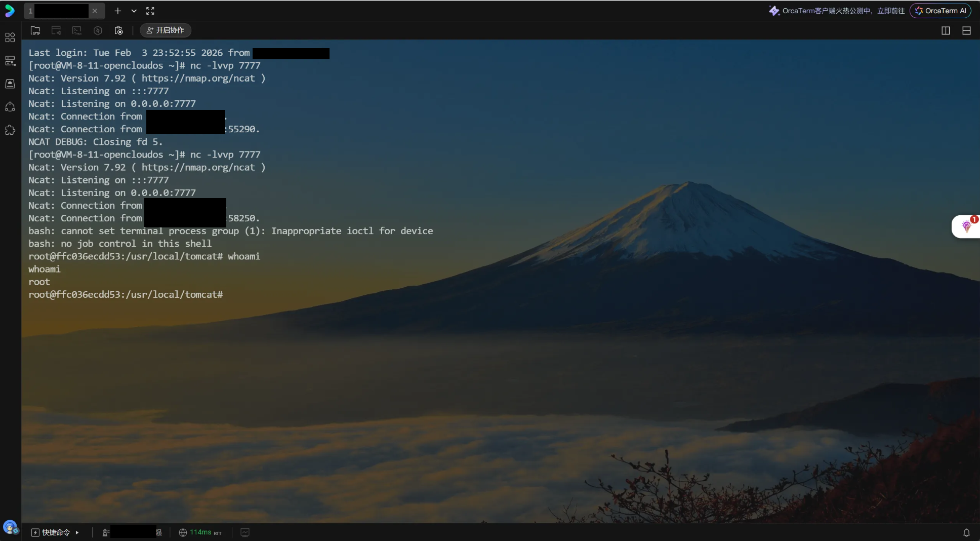Click the 'bash: no job control in this shell' line
The width and height of the screenshot is (980, 541).
120,244
